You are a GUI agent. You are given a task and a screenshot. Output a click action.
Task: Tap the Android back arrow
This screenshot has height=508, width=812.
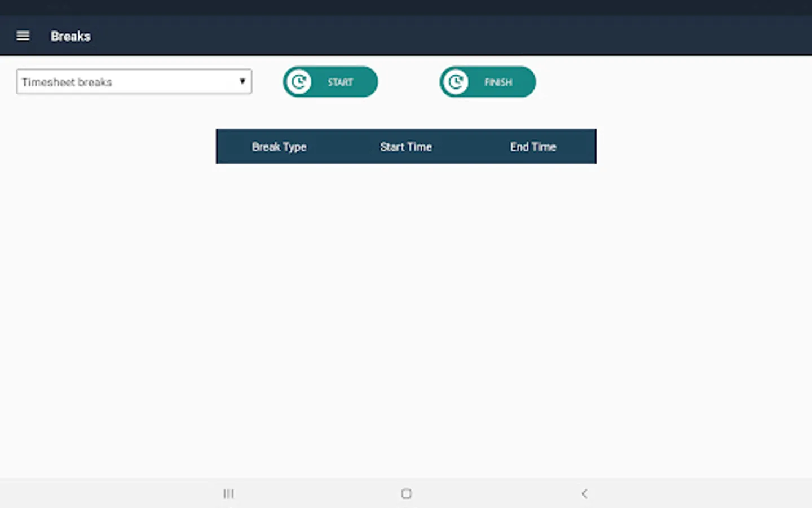584,494
